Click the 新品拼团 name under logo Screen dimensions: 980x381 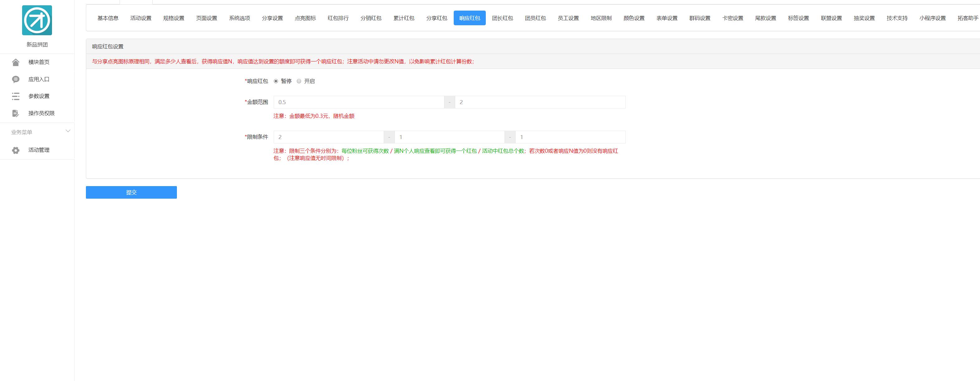pos(37,45)
